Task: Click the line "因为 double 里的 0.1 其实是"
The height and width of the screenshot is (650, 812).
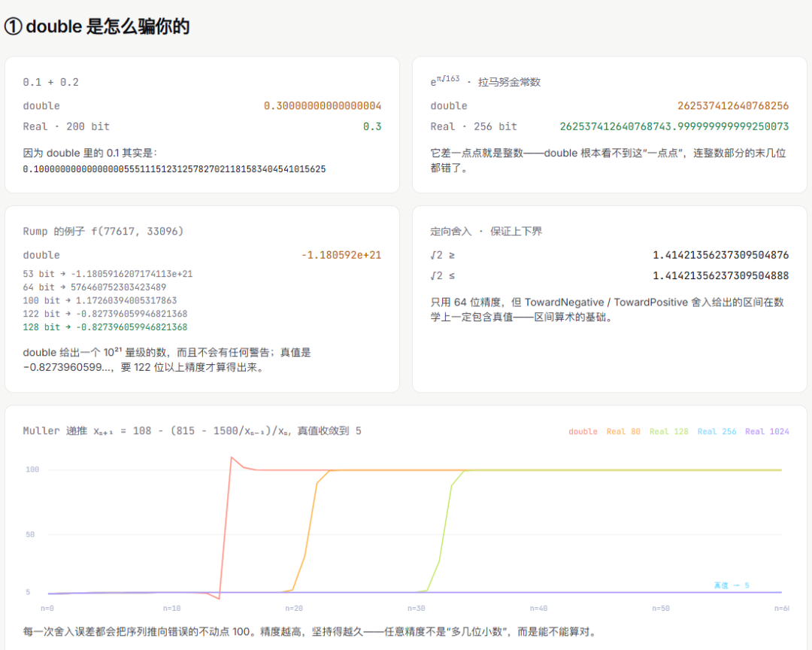Action: (x=89, y=153)
